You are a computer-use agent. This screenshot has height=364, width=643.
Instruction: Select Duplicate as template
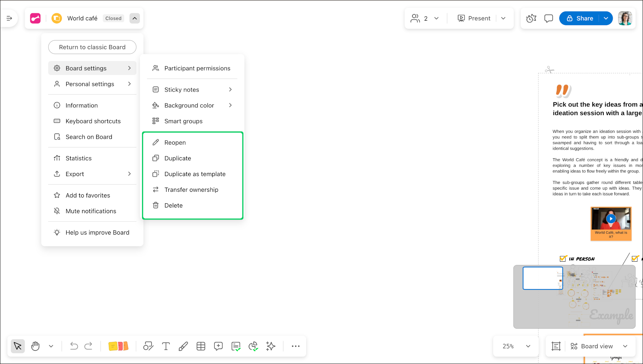(x=195, y=174)
